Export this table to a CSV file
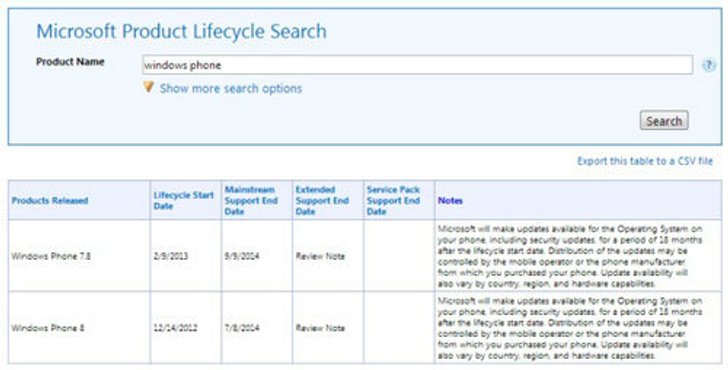This screenshot has width=728, height=370. [644, 161]
